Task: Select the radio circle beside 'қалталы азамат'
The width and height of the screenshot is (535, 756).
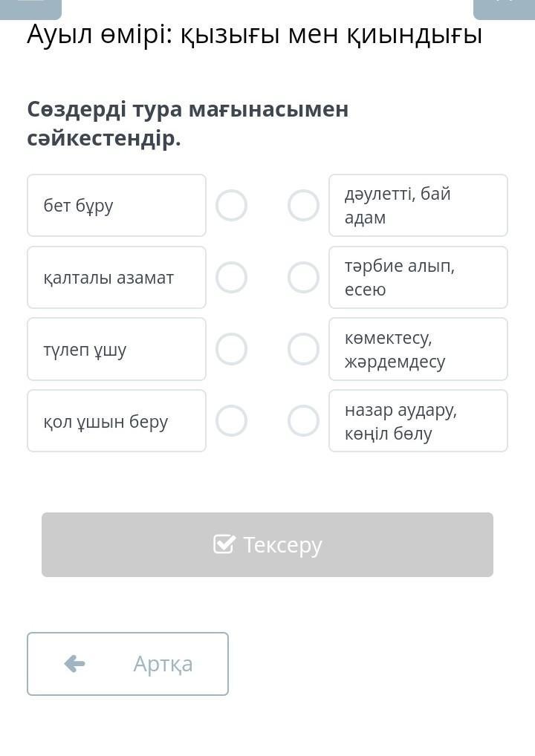Action: [231, 278]
